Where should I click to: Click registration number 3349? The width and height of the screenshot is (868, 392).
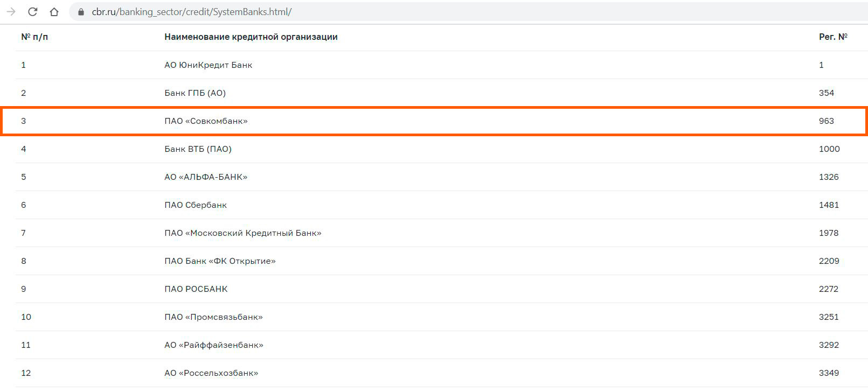click(x=829, y=373)
